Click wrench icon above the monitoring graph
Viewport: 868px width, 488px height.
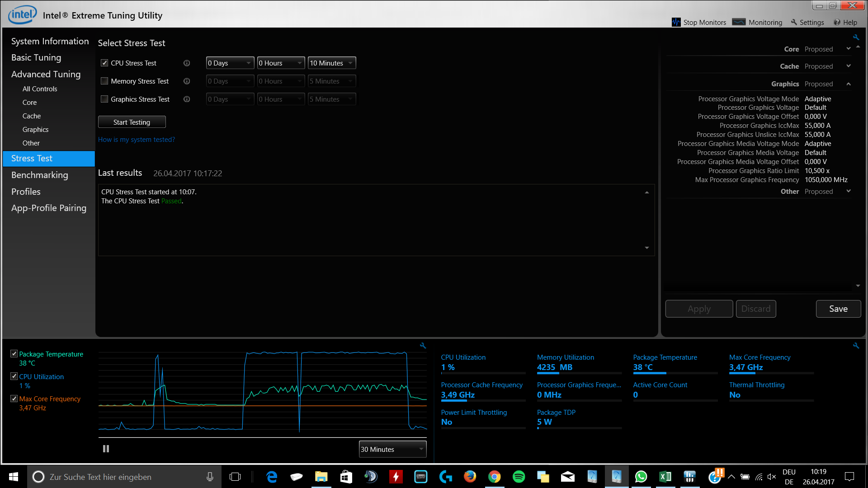tap(423, 346)
